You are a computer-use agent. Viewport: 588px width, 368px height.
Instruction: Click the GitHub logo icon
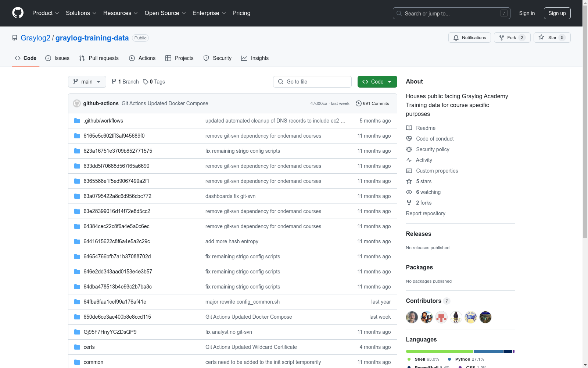coord(18,13)
